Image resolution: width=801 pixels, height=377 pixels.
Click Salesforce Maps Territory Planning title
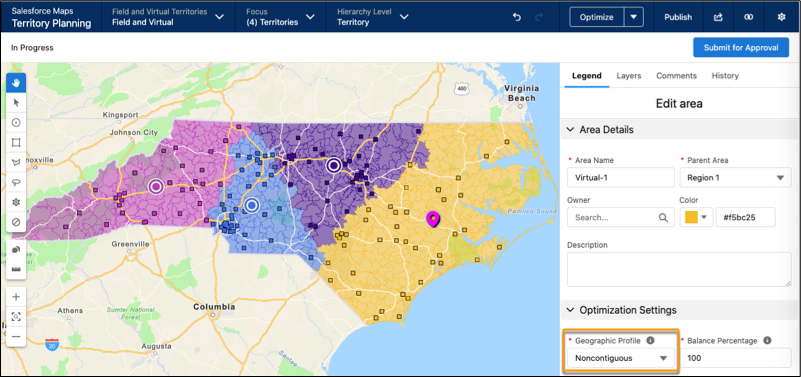pyautogui.click(x=51, y=17)
